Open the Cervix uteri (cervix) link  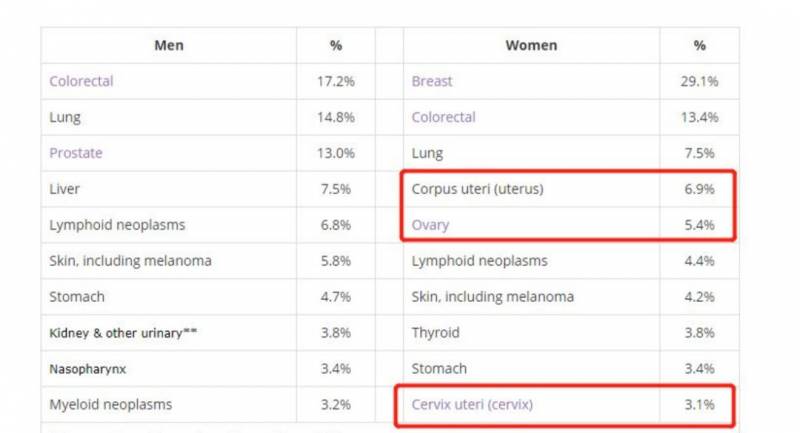tap(473, 404)
